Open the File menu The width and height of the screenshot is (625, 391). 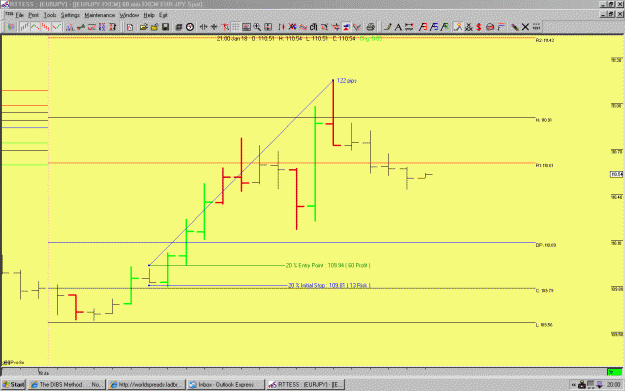point(20,15)
